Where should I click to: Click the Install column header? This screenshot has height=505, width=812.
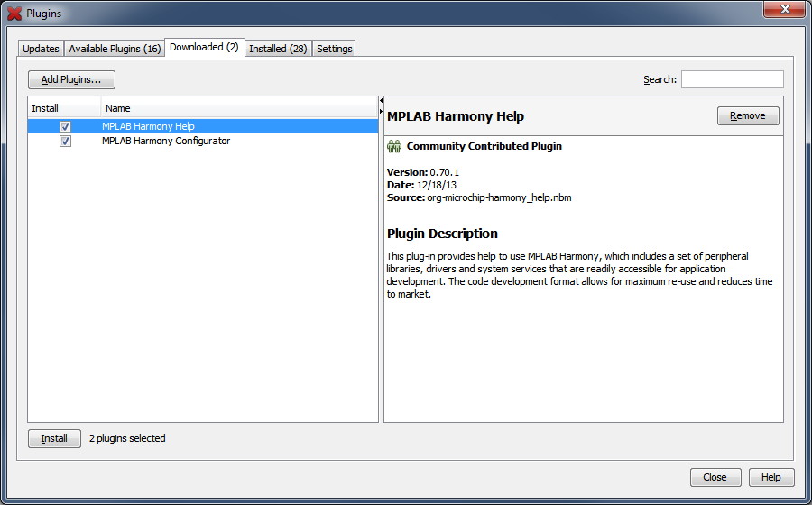pyautogui.click(x=63, y=108)
